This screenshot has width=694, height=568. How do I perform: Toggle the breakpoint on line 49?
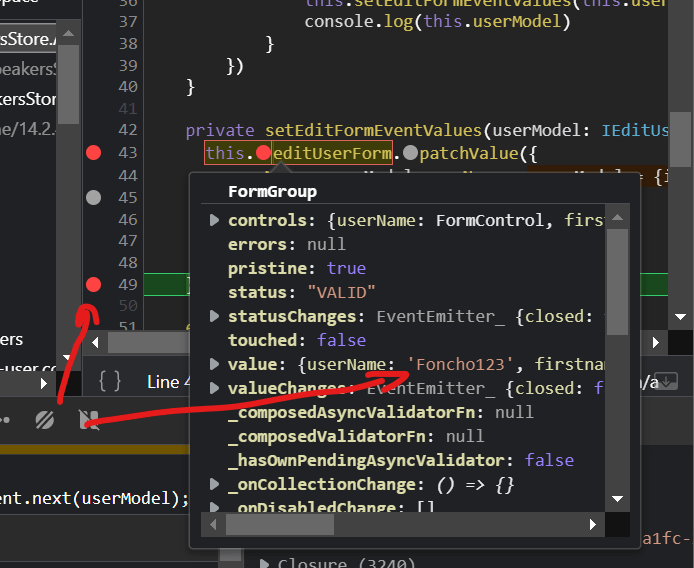click(93, 284)
